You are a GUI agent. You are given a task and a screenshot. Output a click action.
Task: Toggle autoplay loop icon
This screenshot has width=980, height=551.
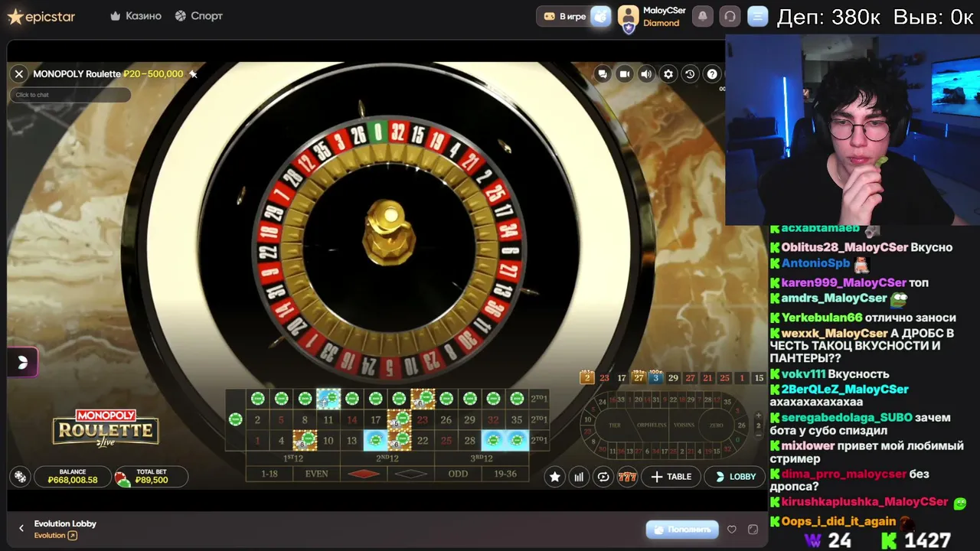[603, 477]
